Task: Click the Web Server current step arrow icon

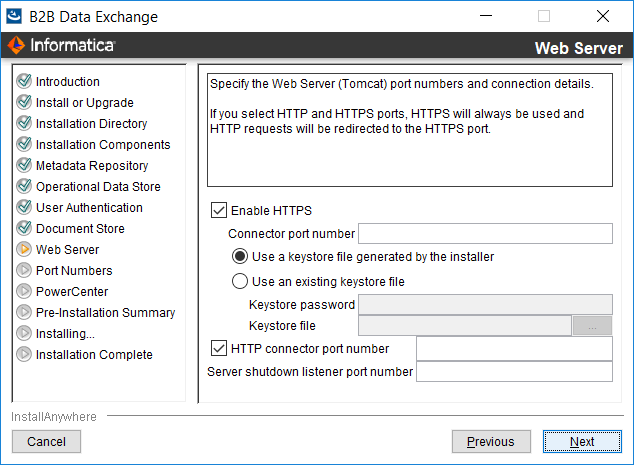Action: coord(24,249)
